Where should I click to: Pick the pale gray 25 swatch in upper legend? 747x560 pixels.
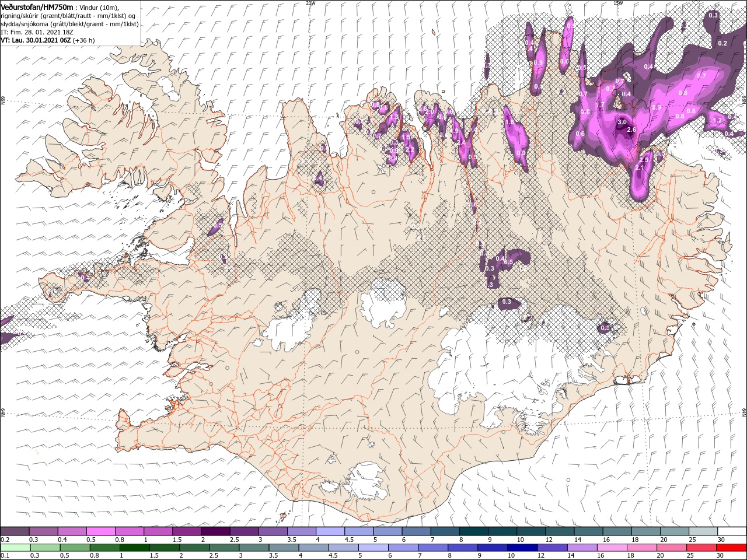[x=703, y=531]
